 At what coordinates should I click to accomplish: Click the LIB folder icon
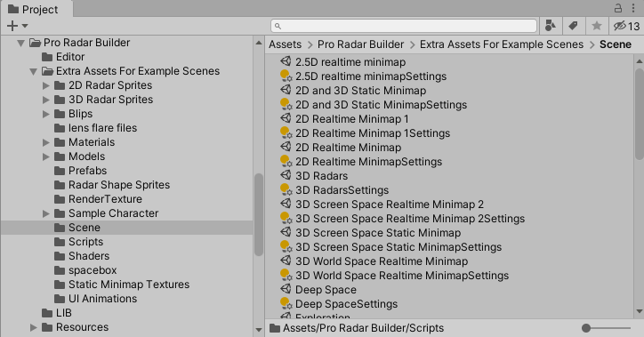[47, 313]
